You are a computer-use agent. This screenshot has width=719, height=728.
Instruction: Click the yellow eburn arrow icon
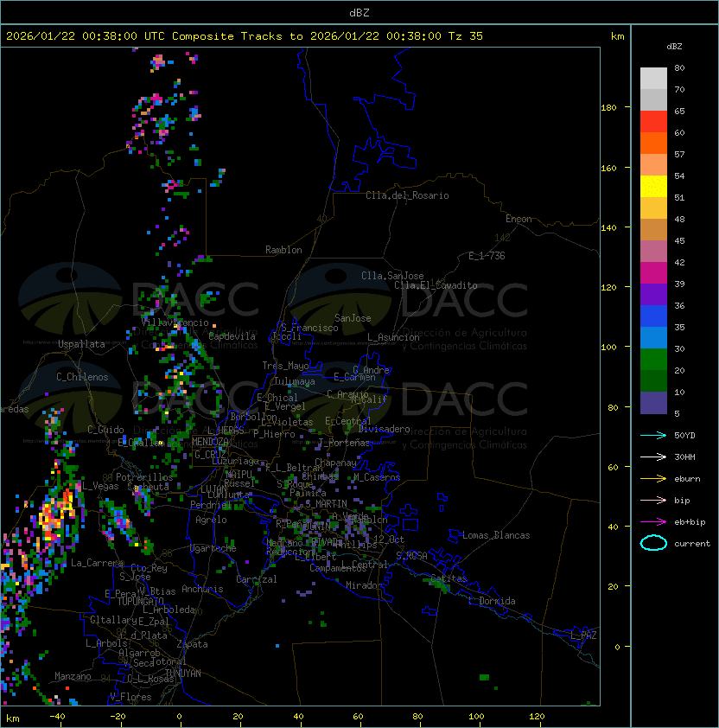click(653, 479)
